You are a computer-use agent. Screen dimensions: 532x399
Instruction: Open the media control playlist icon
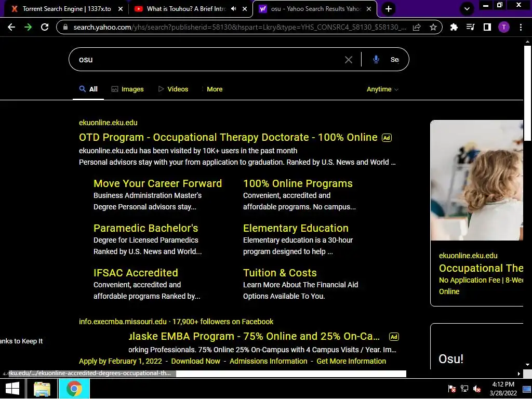coord(470,27)
